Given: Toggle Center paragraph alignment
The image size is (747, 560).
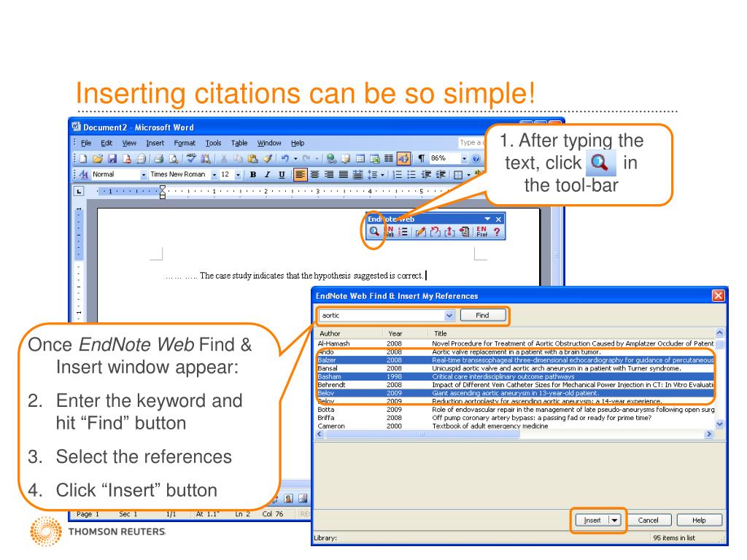Looking at the screenshot, I should point(314,175).
